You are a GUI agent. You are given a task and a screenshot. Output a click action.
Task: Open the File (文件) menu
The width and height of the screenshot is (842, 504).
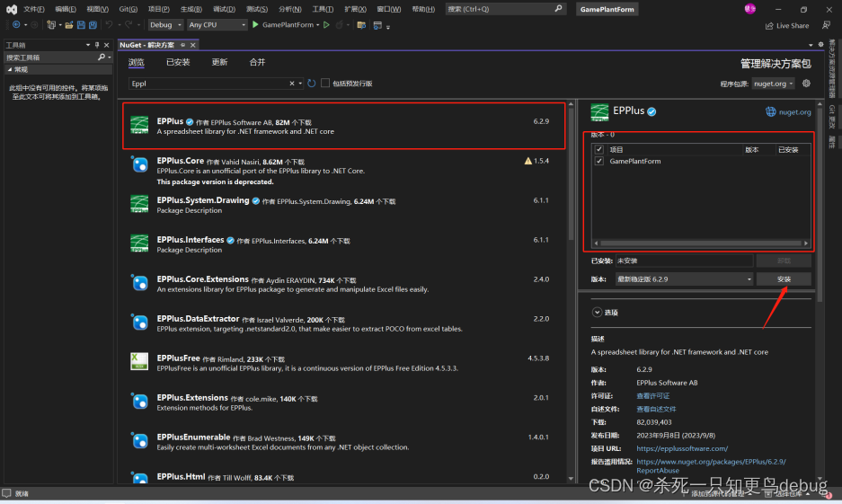tap(34, 9)
